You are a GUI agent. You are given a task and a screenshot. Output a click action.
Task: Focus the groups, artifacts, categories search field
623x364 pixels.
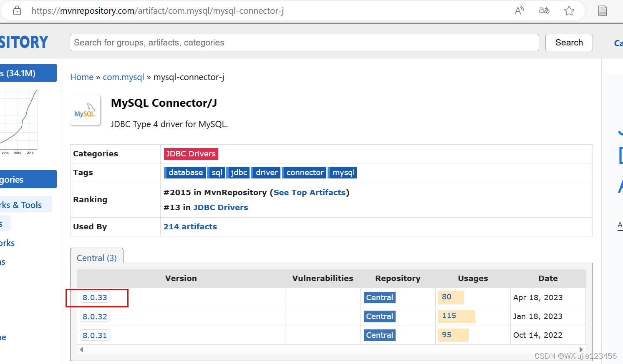(x=304, y=43)
